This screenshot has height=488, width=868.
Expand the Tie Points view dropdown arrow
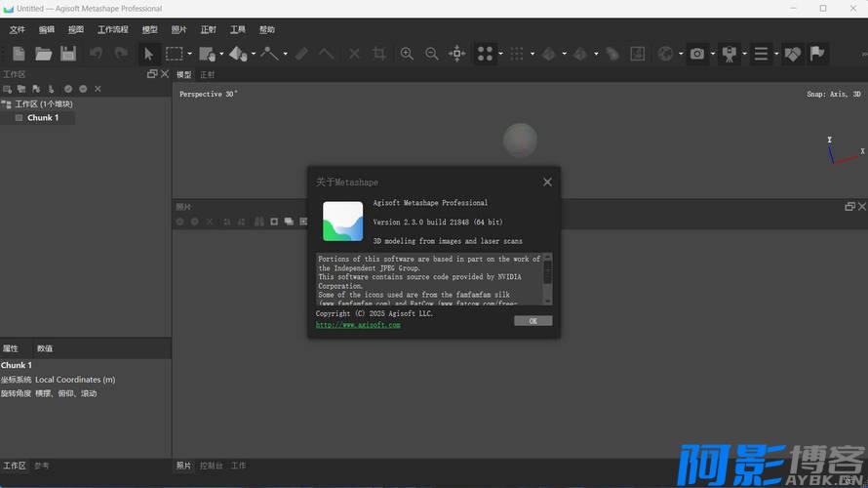click(x=500, y=55)
